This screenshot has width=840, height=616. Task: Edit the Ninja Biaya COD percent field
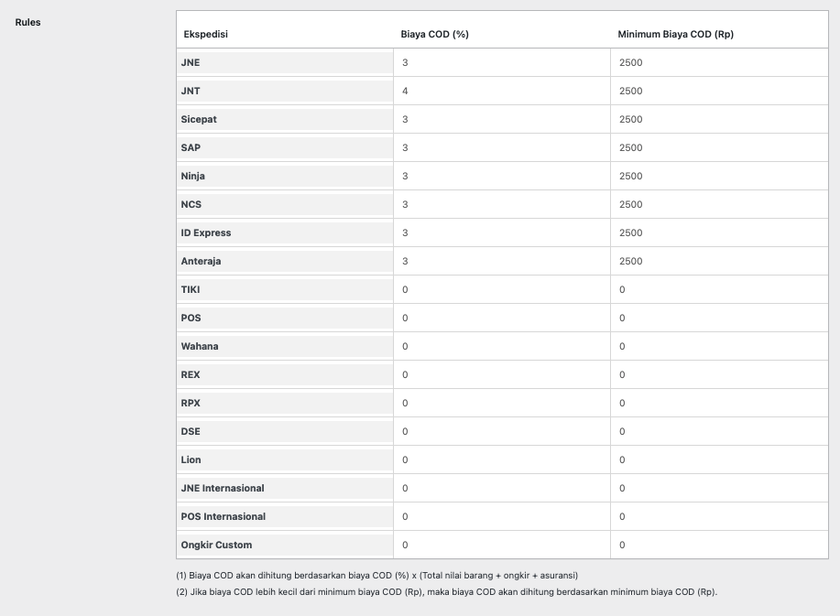(x=501, y=176)
